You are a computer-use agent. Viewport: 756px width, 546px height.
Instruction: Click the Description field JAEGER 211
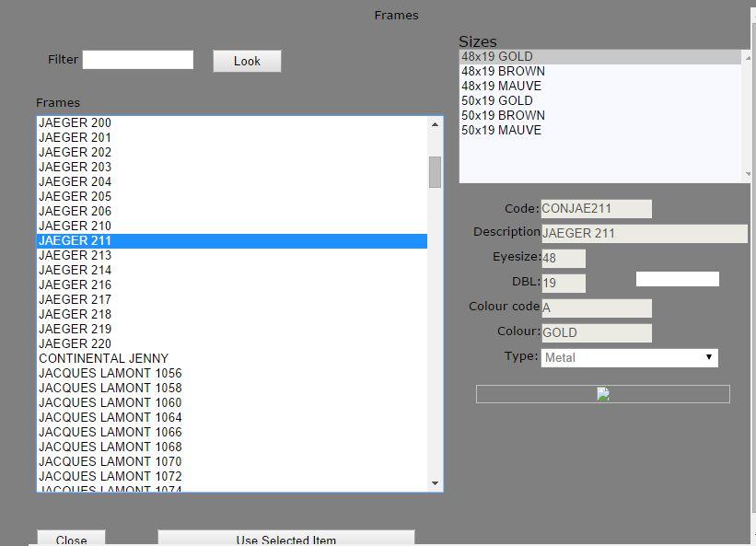645,233
